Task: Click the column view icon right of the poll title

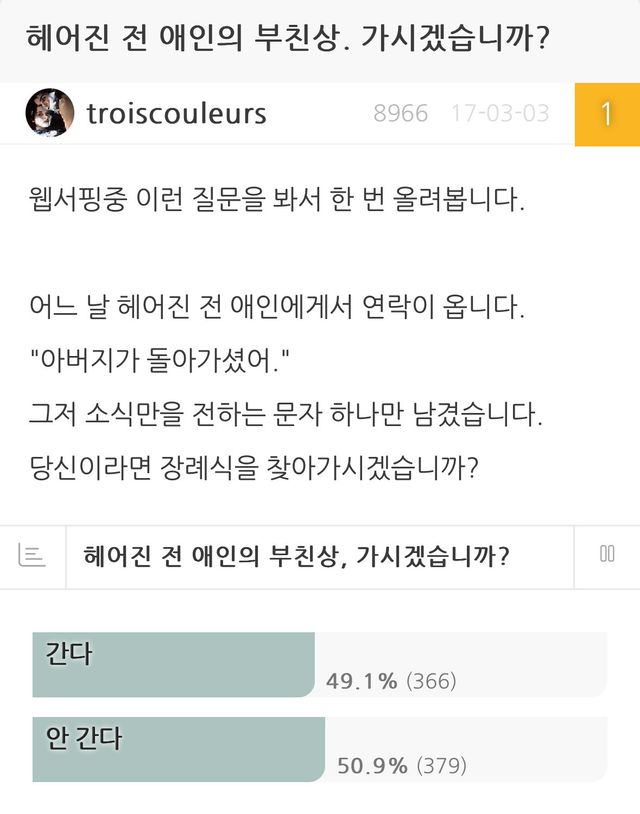Action: click(x=607, y=555)
